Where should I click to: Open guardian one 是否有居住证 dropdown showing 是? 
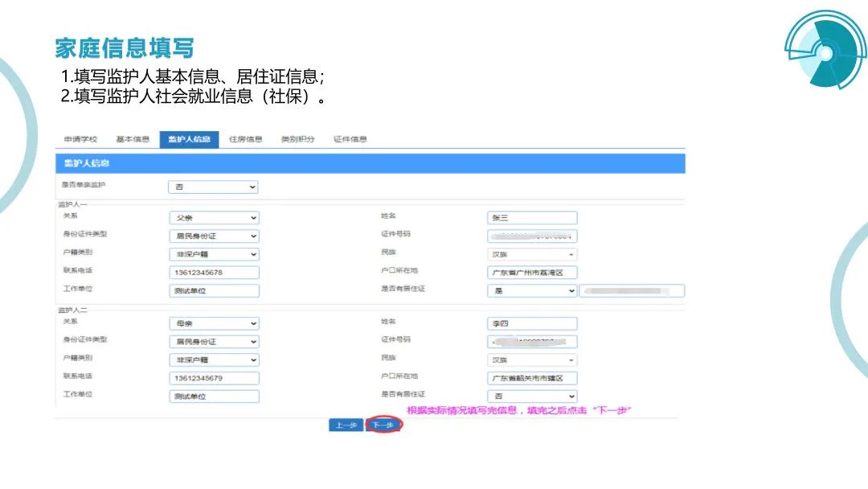click(x=532, y=290)
